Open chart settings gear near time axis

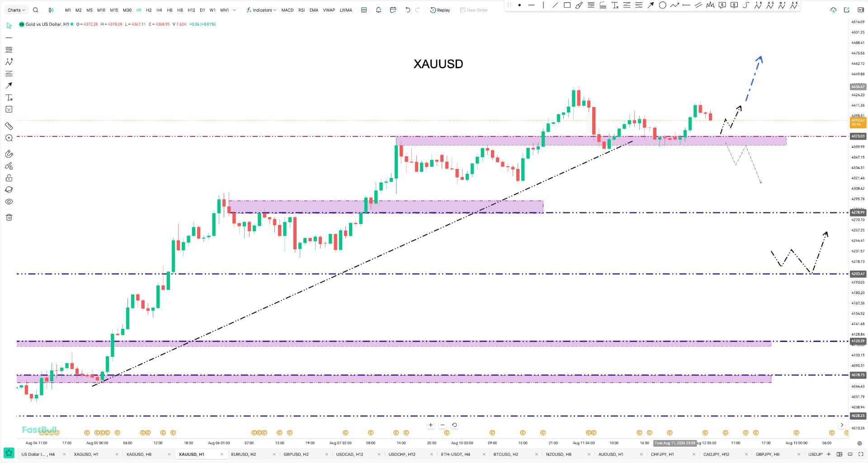(859, 443)
